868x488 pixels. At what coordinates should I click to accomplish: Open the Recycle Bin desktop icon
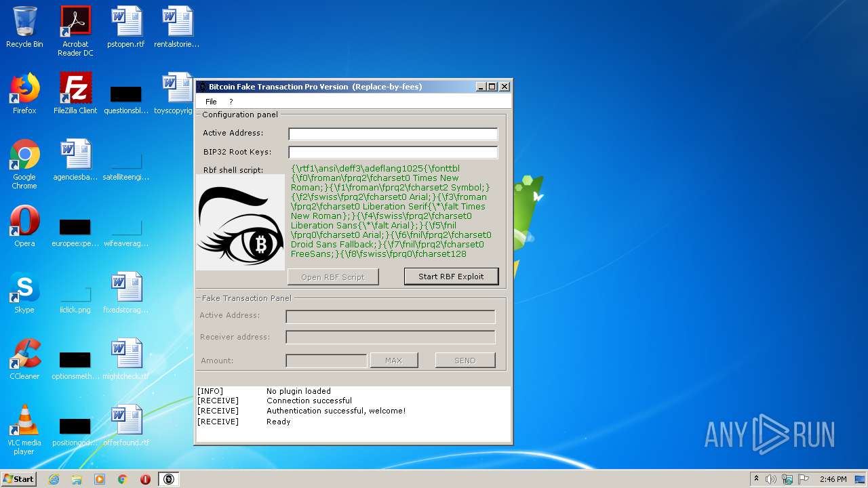pyautogui.click(x=24, y=27)
